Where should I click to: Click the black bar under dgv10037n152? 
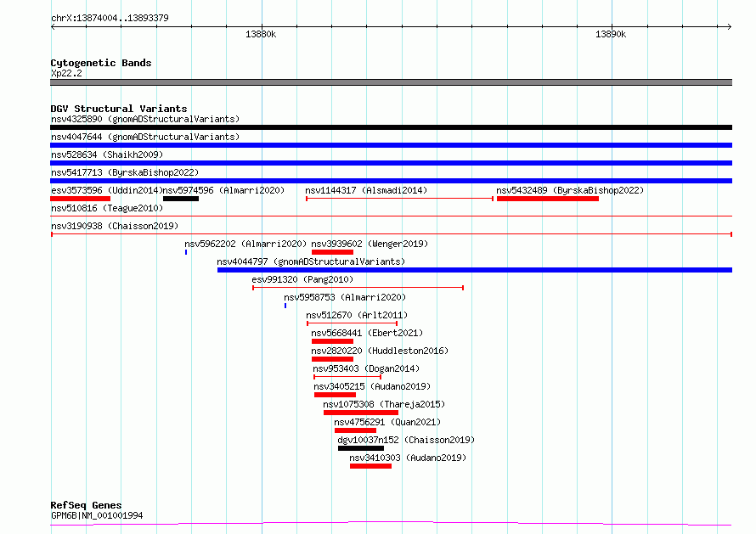(x=361, y=448)
